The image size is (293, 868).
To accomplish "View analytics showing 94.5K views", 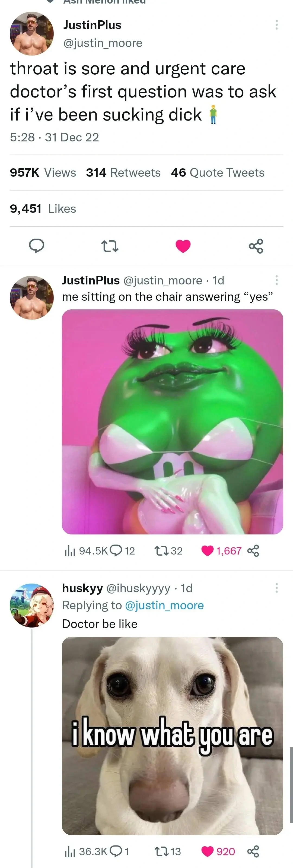I will click(86, 551).
